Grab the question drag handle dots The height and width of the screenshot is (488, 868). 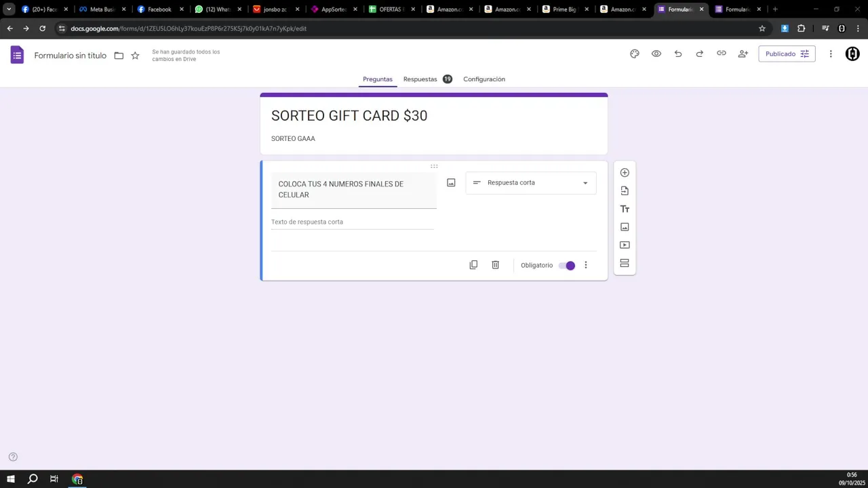[434, 166]
